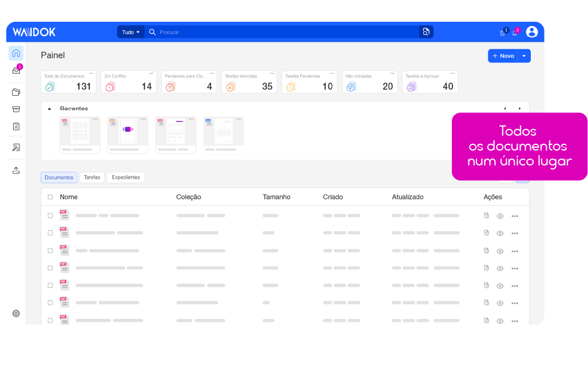Open more actions dots in first table row
The height and width of the screenshot is (367, 588).
(x=515, y=216)
